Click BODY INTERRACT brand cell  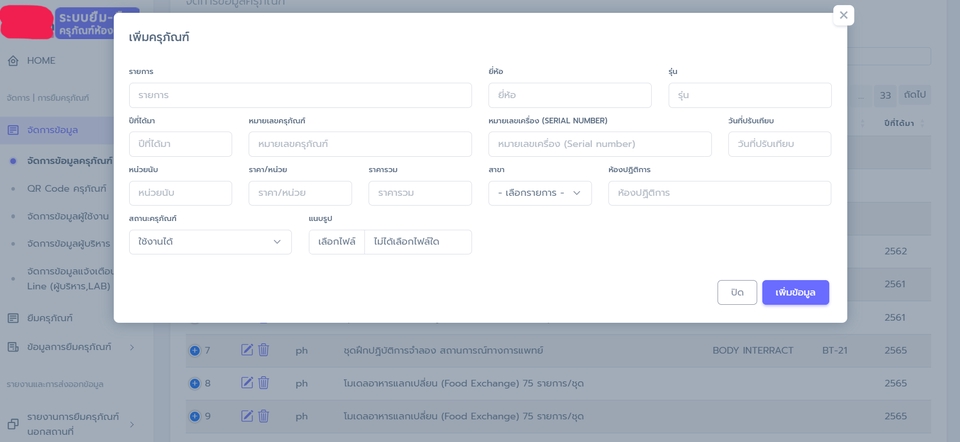(x=753, y=351)
